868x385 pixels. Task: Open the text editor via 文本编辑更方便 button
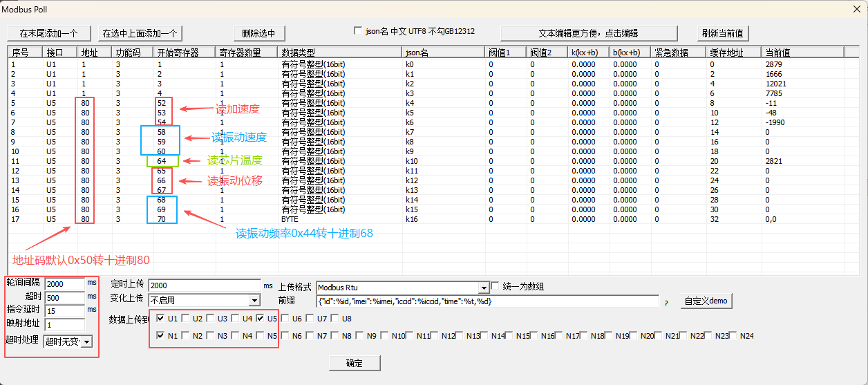click(x=588, y=33)
